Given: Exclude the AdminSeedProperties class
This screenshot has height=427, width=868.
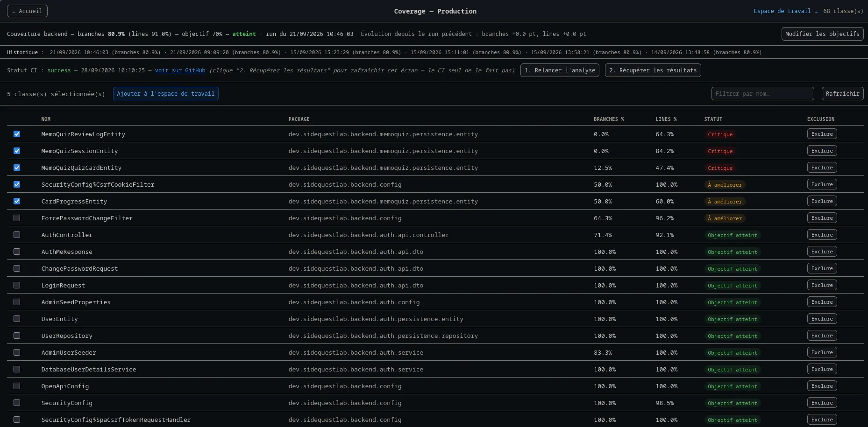Looking at the screenshot, I should pos(822,302).
